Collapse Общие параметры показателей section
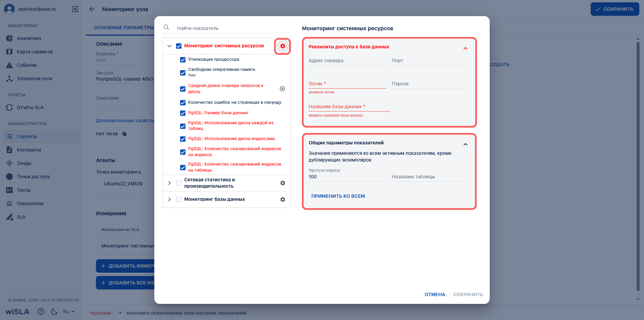 tap(466, 144)
